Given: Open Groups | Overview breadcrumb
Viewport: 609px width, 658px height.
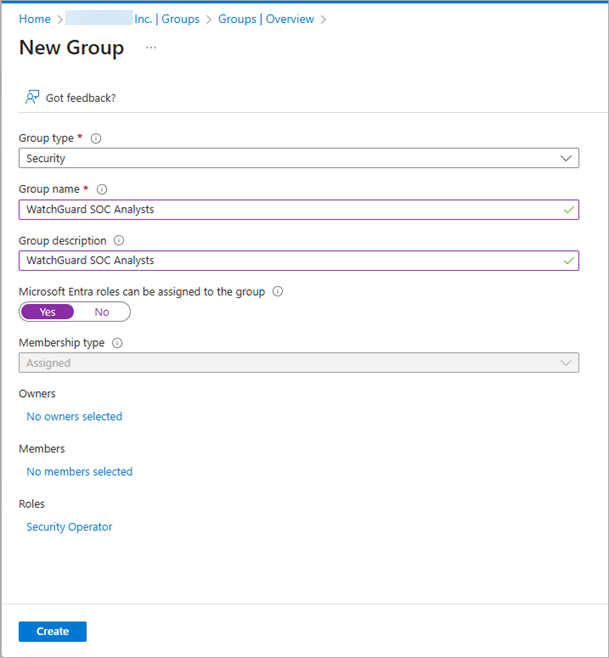Looking at the screenshot, I should click(x=266, y=19).
